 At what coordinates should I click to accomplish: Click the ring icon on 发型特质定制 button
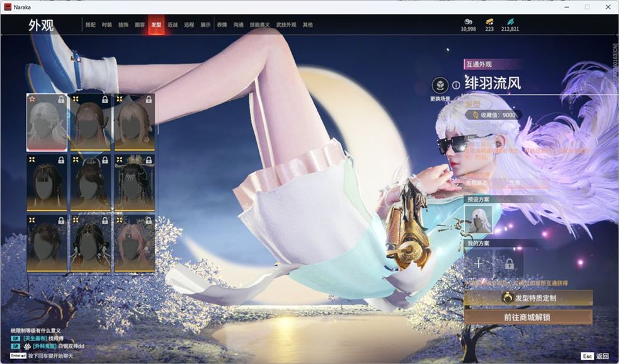[x=507, y=298]
